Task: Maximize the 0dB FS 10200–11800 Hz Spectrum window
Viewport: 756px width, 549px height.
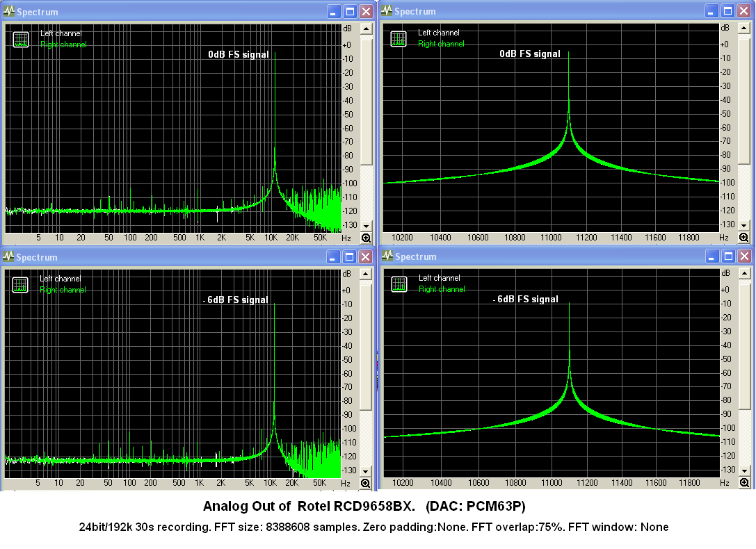Action: 728,11
